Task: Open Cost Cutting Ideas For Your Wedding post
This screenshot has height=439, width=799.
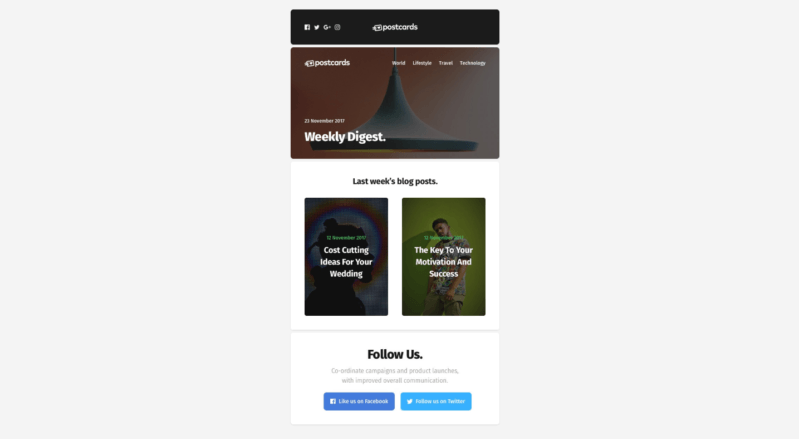Action: [346, 262]
